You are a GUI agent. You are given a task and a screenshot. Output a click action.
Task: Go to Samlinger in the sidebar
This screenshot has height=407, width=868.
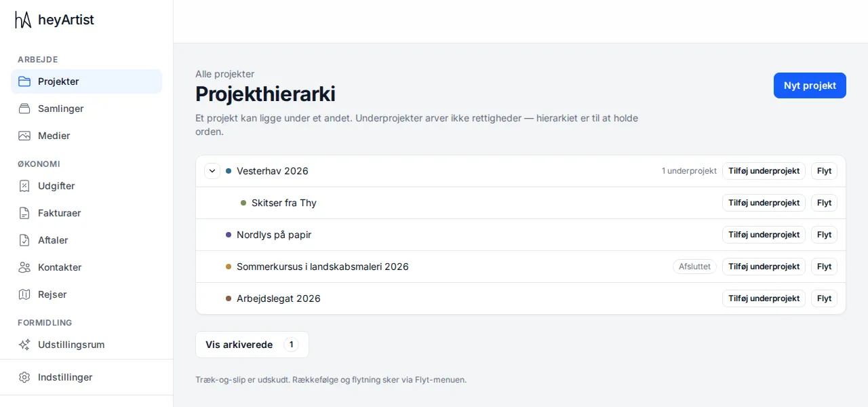(86, 109)
